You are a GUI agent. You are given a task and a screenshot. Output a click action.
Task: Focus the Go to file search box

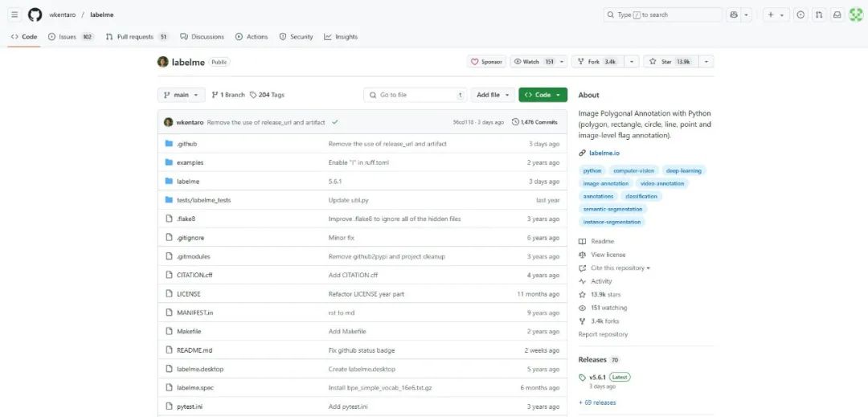415,95
